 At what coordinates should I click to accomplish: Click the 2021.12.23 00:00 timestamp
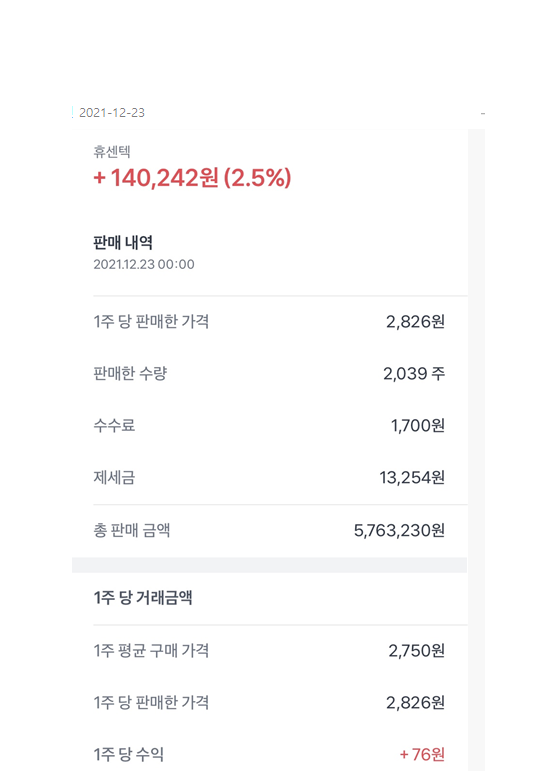point(144,264)
